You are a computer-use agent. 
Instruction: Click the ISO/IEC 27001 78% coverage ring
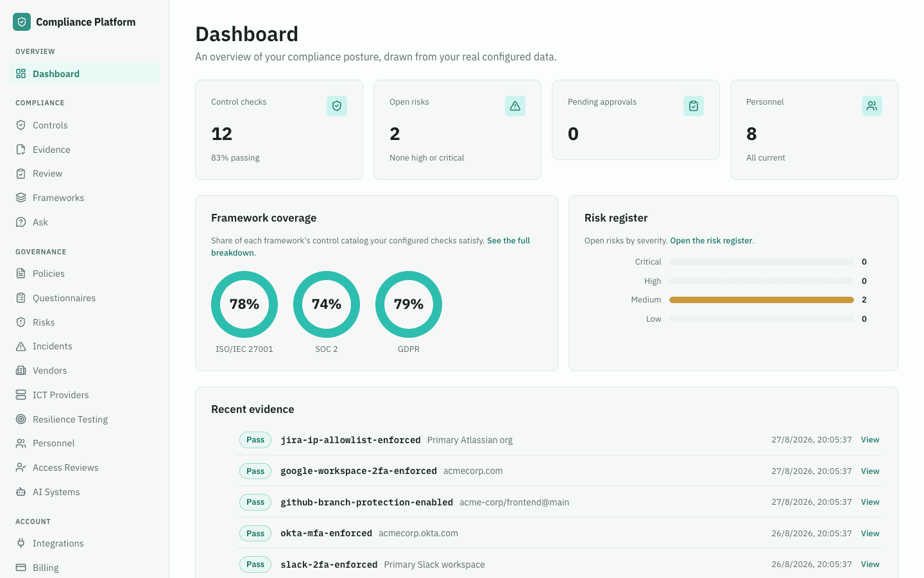(x=244, y=304)
